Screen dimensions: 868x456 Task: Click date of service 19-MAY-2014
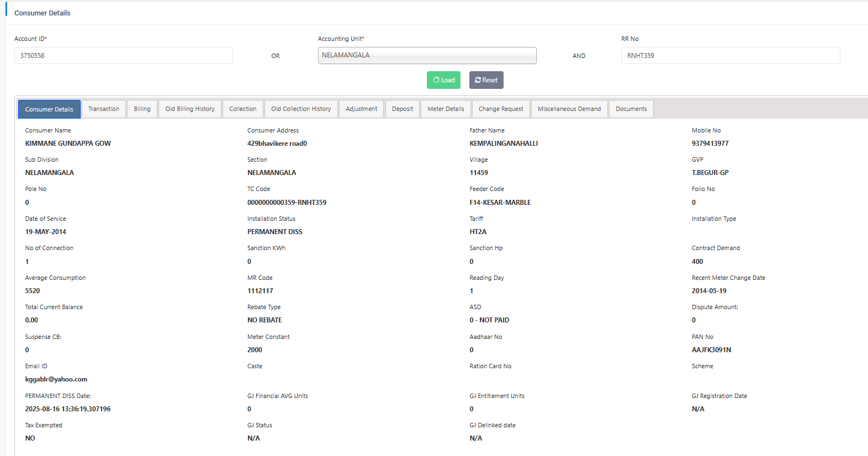pos(46,232)
